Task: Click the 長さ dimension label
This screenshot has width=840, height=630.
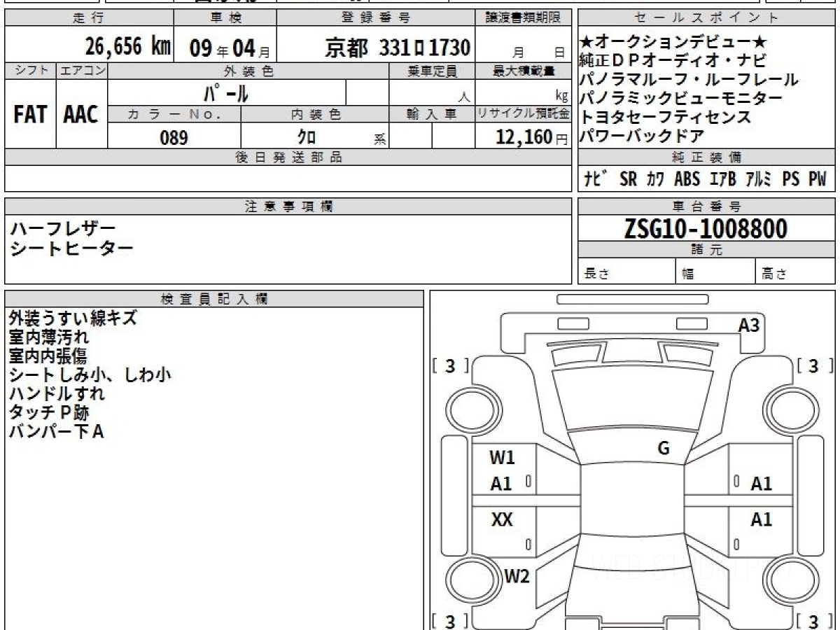Action: click(597, 274)
